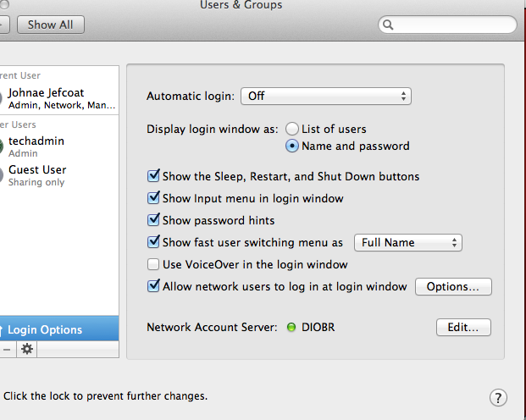Viewport: 526px width, 420px height.
Task: Enable Use VoiceOver in the login window
Action: coord(153,264)
